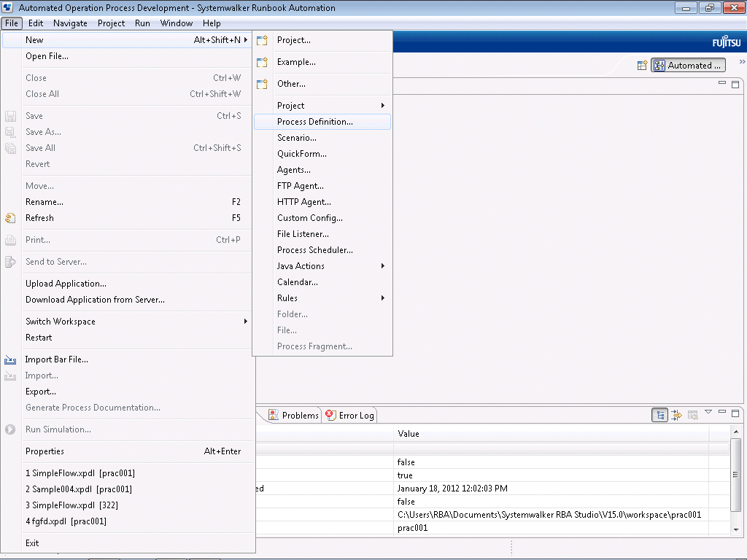Toggle Show Categories in properties toolbar
The width and height of the screenshot is (747, 560).
pos(659,415)
